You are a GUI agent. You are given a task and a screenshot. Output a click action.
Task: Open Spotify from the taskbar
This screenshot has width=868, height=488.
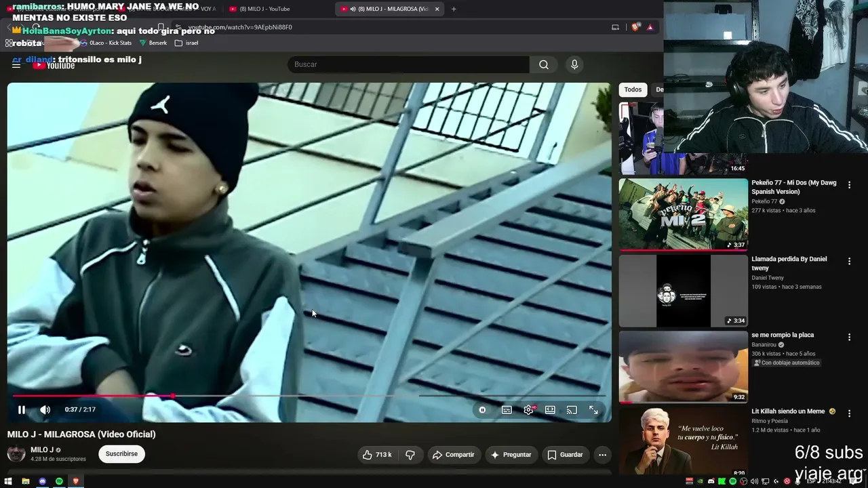(59, 481)
